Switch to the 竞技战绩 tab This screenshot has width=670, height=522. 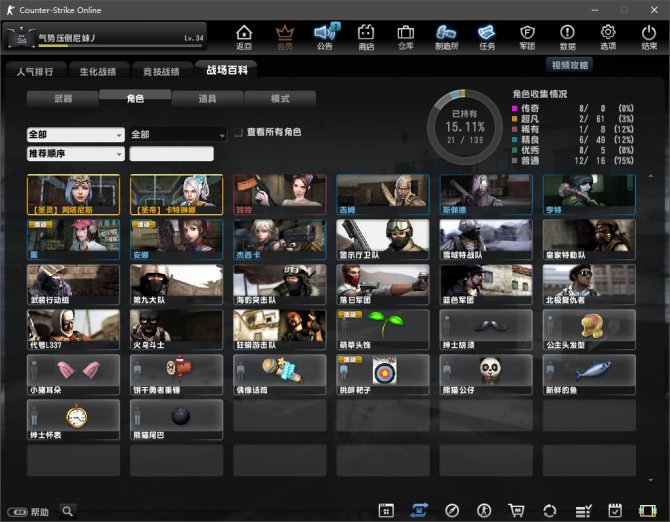[x=162, y=71]
